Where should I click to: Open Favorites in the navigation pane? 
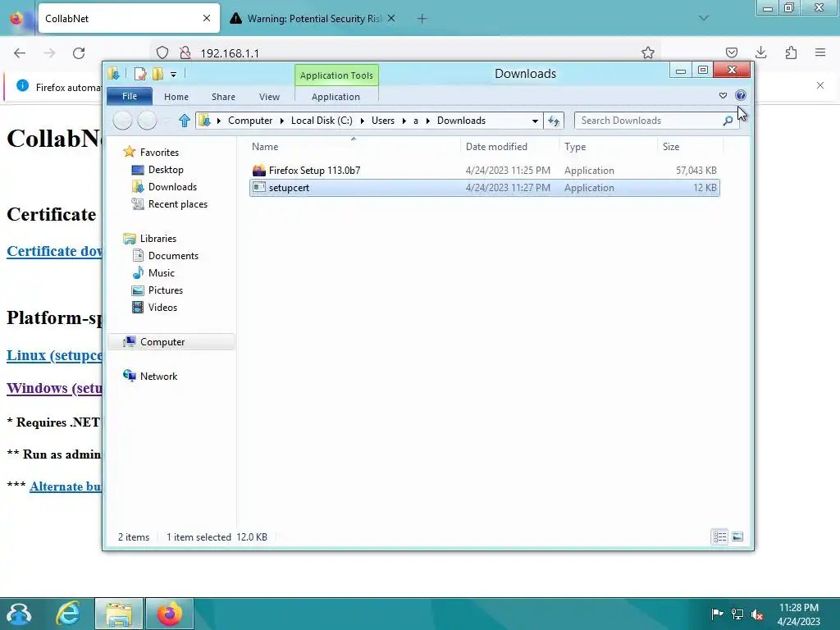(159, 152)
